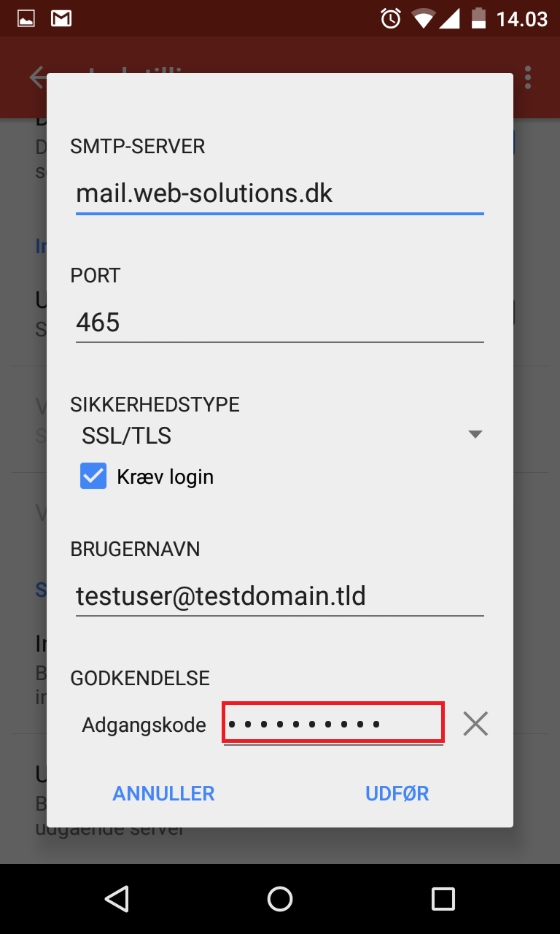Uncheck the Kræv login checkbox
Image resolution: width=560 pixels, height=934 pixels.
click(x=93, y=477)
